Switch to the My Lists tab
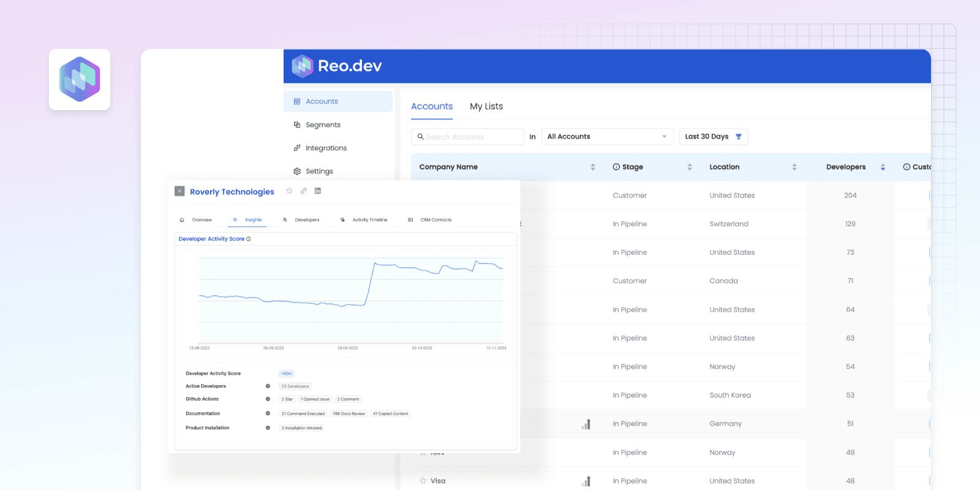The image size is (980, 490). [486, 107]
